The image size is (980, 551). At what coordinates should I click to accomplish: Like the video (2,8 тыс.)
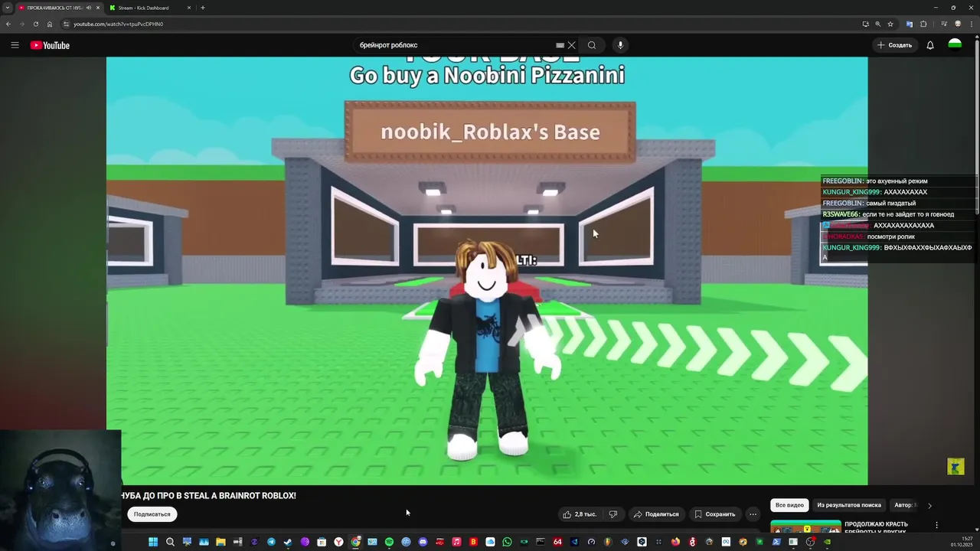[x=580, y=514]
